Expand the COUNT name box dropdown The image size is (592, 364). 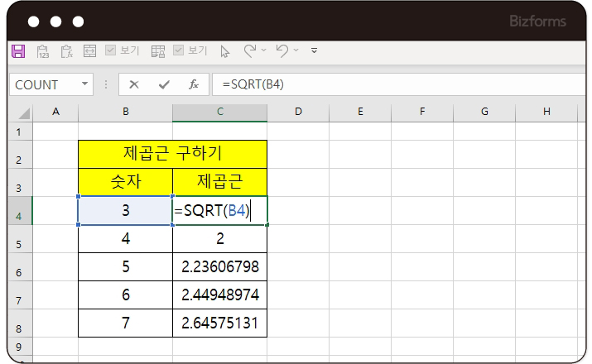(85, 84)
